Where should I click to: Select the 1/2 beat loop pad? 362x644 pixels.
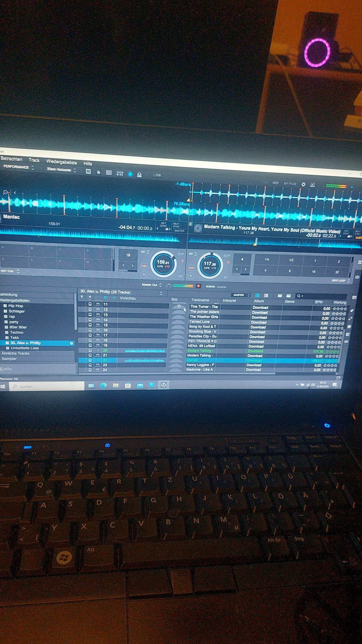coord(291,260)
